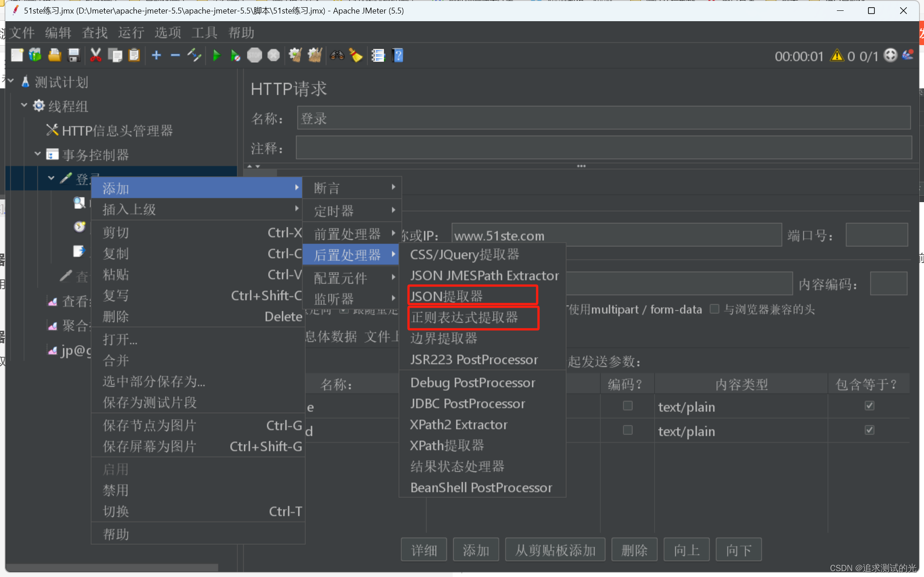Click the yellow warning triangle log icon
This screenshot has height=577, width=924.
(x=837, y=55)
